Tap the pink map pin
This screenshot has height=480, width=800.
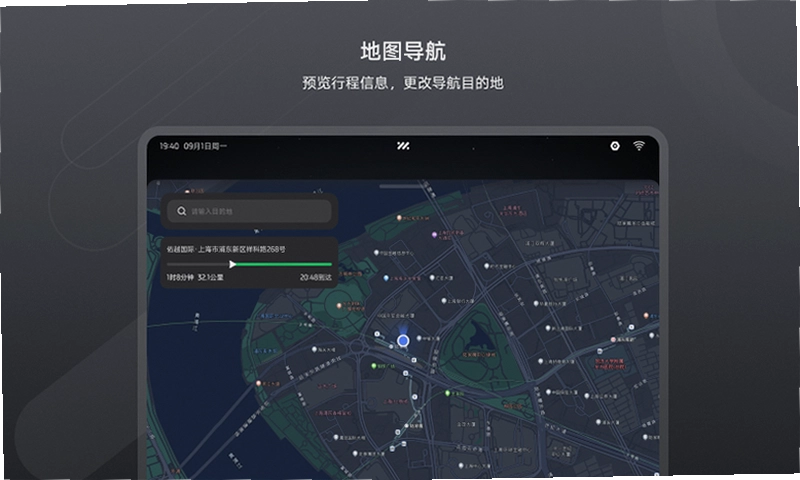[613, 339]
